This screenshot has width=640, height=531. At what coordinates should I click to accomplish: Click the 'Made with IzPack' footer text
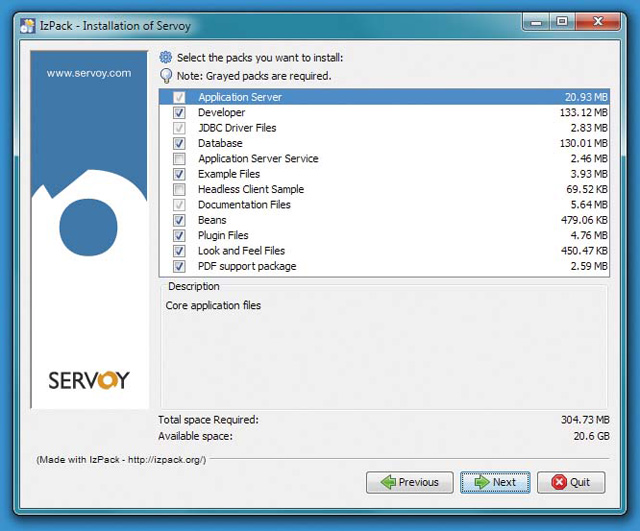[x=121, y=460]
